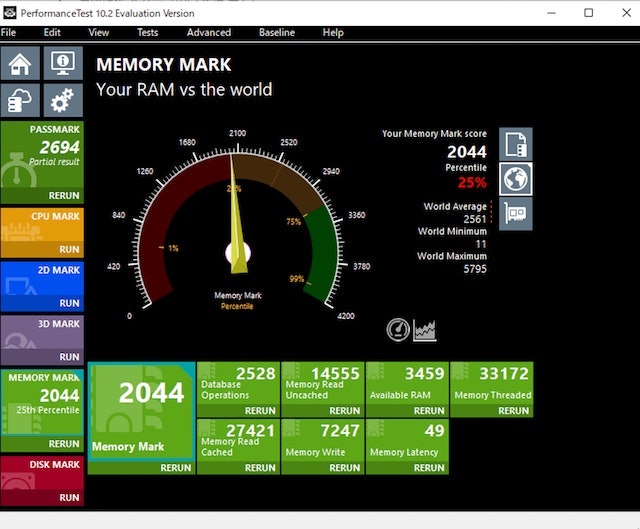Screen dimensions: 640x529
Task: Switch to the gauge dial view icon
Action: 398,330
